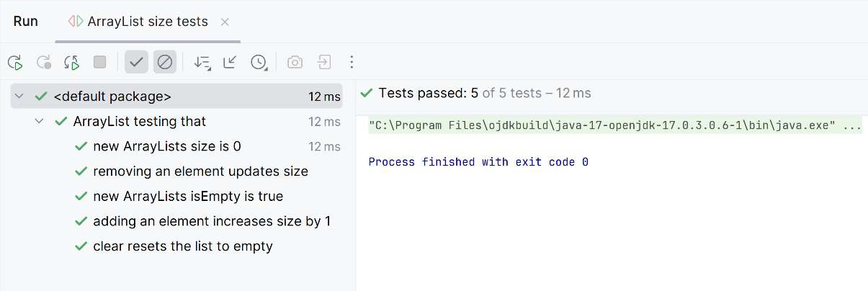Toggle the Show Ignored tests button
The image size is (868, 291).
(x=165, y=62)
